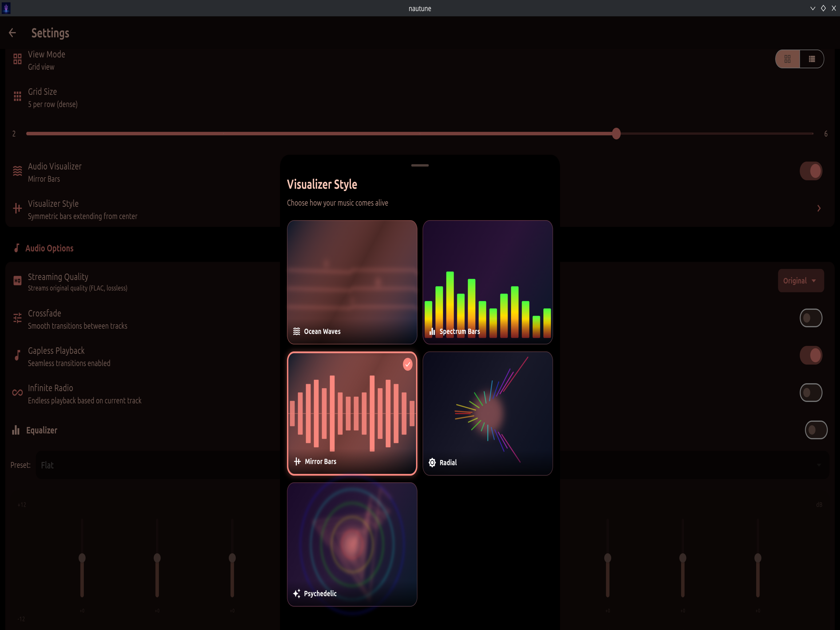Click the music note icon beside Audio Options

pos(17,248)
